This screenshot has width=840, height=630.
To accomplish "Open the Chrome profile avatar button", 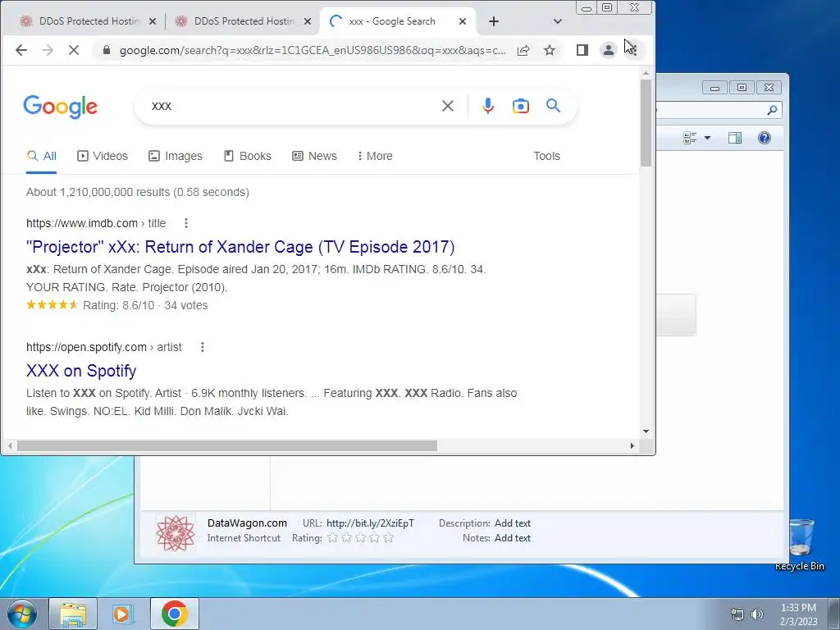I will [x=608, y=50].
